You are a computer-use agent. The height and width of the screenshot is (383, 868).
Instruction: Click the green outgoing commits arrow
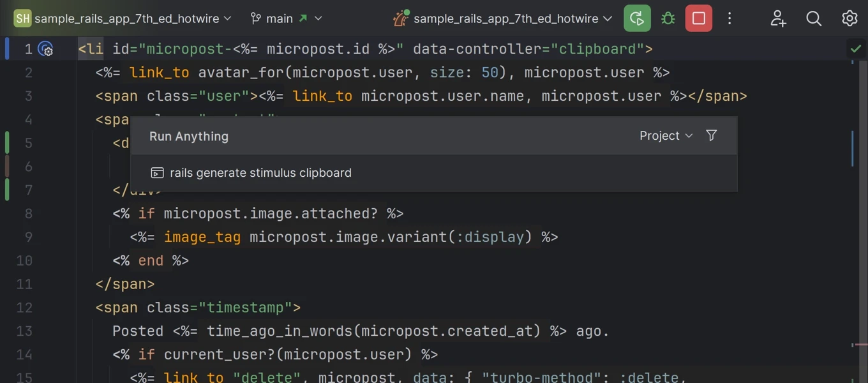click(x=303, y=19)
